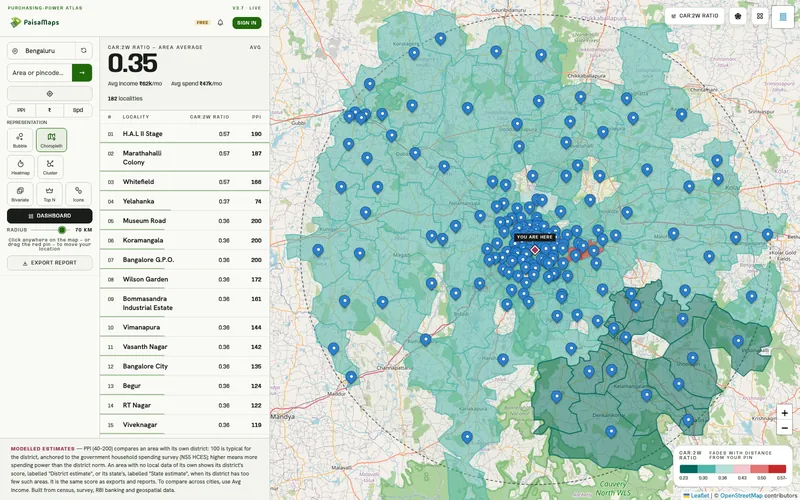Viewport: 800px width, 500px height.
Task: Select the Bubble representation
Action: (20, 140)
